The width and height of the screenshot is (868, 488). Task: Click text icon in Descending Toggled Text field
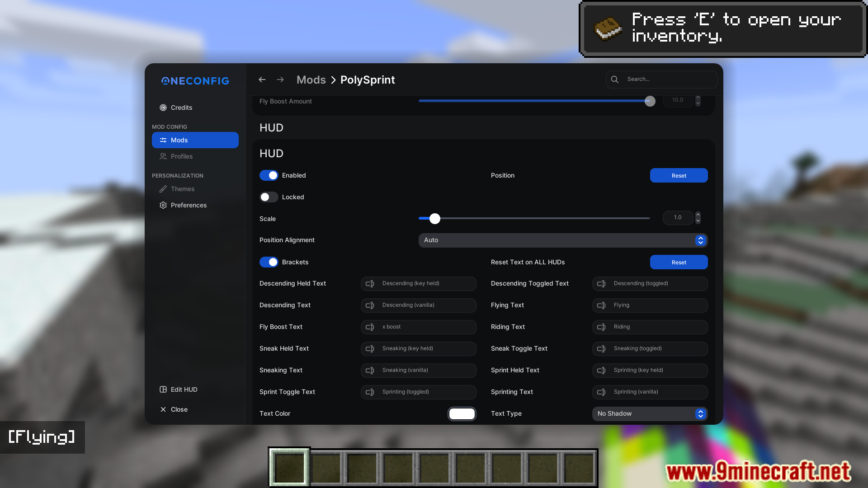(601, 284)
